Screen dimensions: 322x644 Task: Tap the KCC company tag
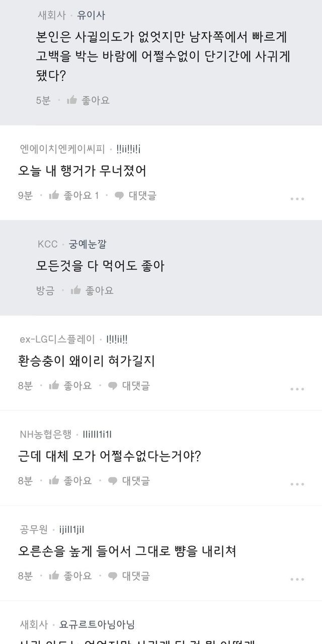(x=47, y=245)
